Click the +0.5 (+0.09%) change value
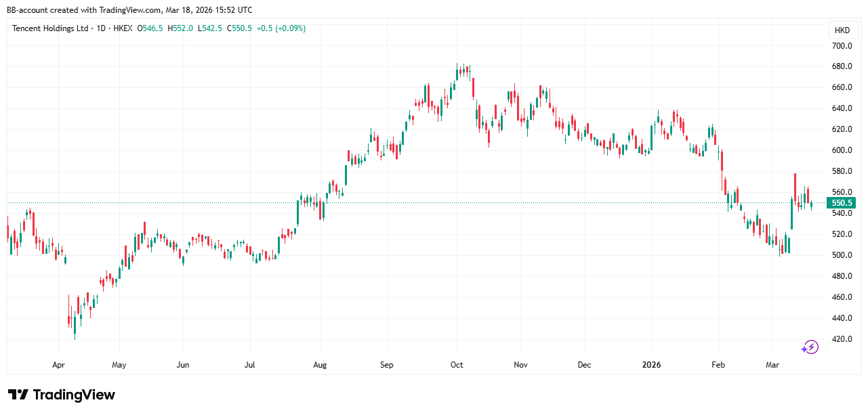 coord(281,28)
